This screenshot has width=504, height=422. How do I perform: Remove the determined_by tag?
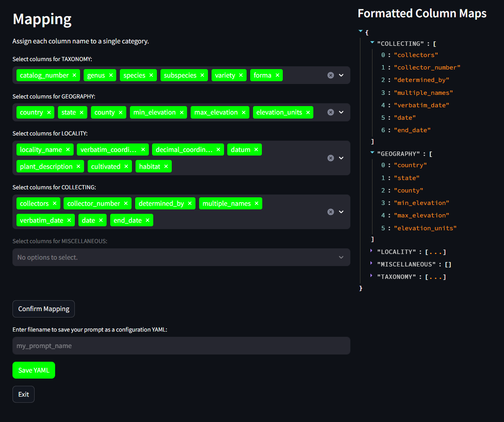(x=190, y=204)
